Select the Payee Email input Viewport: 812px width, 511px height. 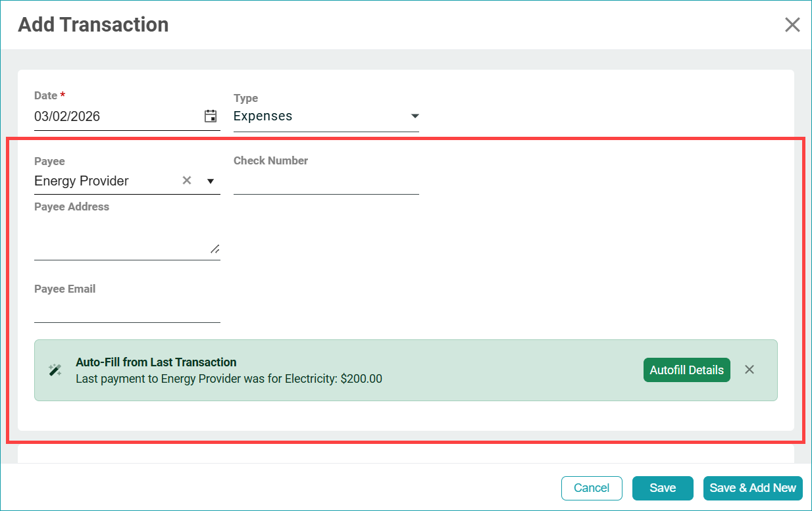[126, 310]
